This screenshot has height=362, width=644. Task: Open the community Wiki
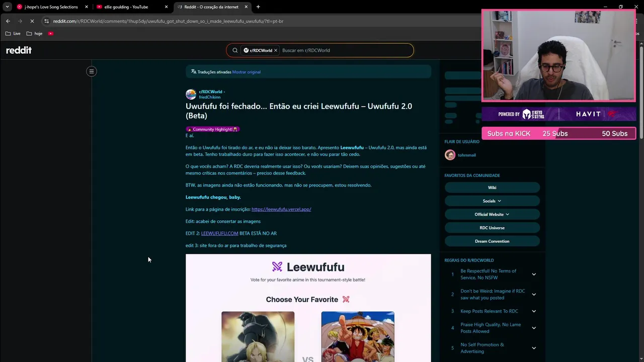pyautogui.click(x=492, y=188)
